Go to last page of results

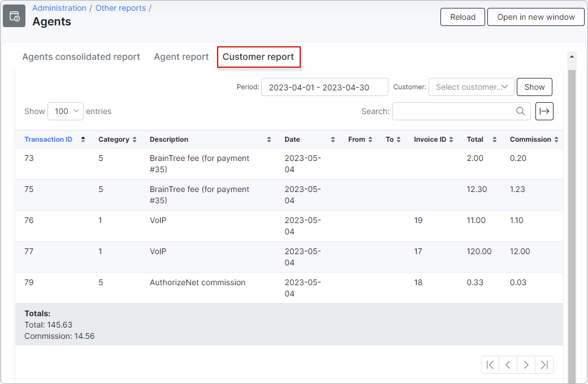(x=544, y=365)
